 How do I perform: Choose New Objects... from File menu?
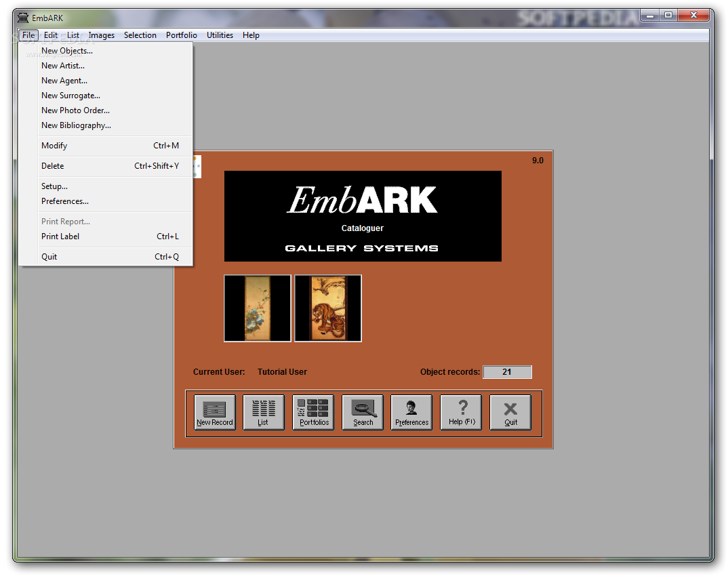(x=105, y=51)
